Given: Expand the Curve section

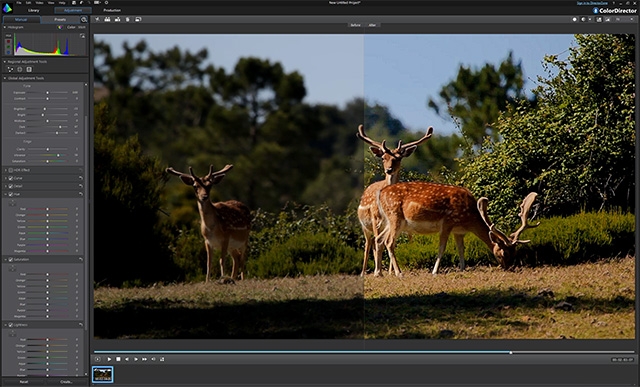Looking at the screenshot, I should click(x=6, y=178).
